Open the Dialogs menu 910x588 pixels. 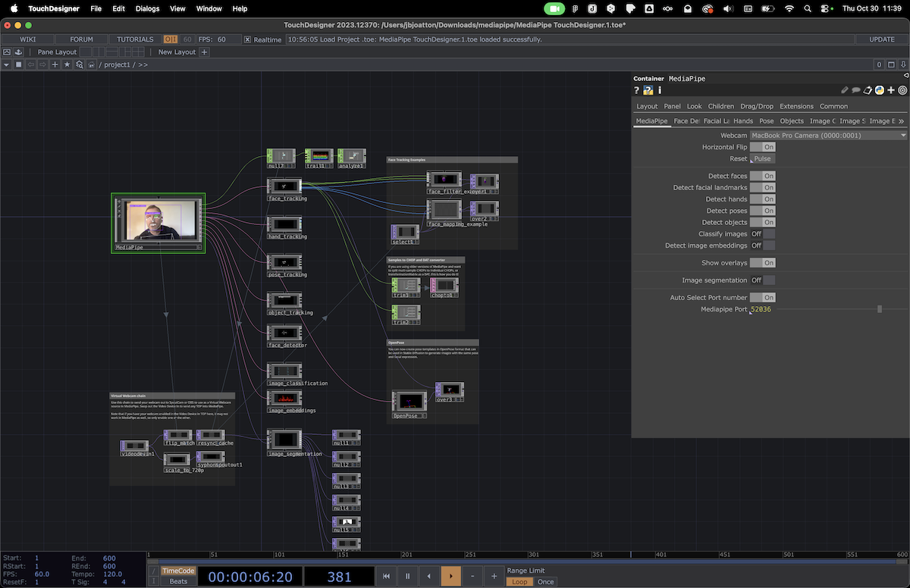pyautogui.click(x=147, y=8)
